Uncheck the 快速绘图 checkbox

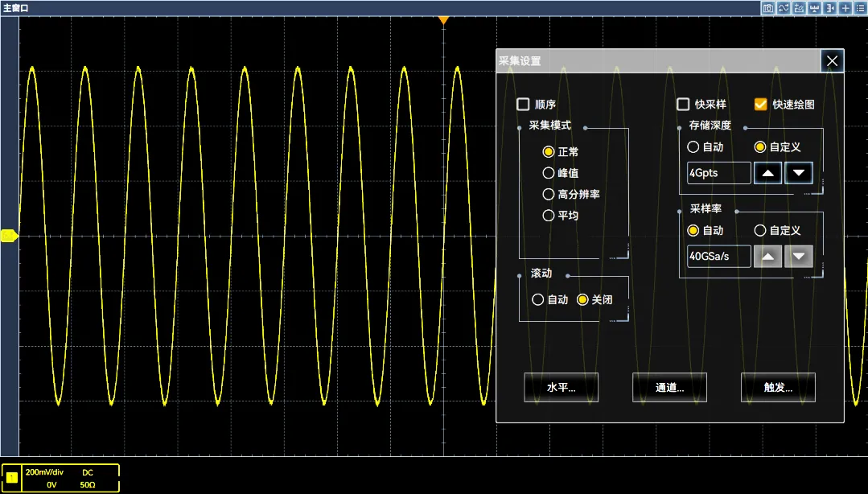[760, 105]
